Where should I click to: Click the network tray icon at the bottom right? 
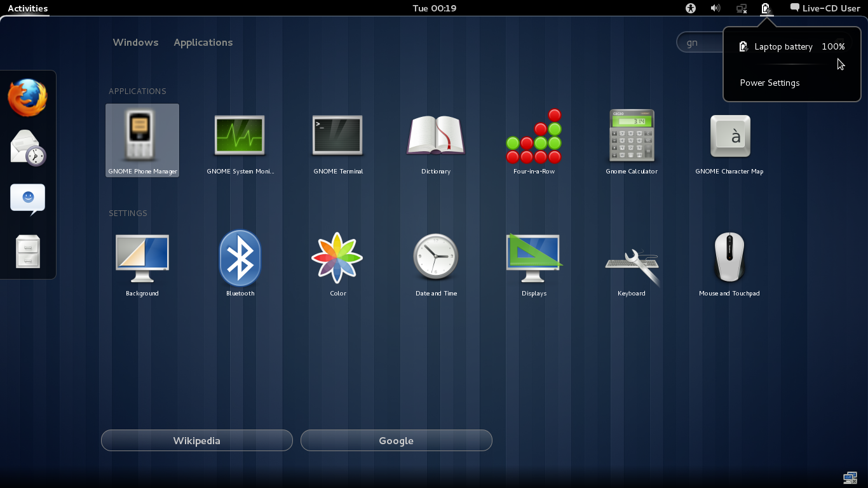point(850,478)
